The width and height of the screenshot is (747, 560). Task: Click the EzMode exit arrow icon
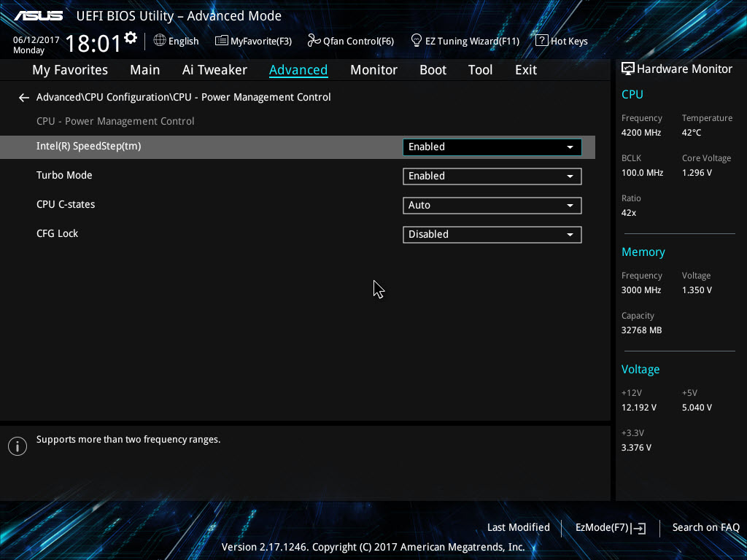639,528
